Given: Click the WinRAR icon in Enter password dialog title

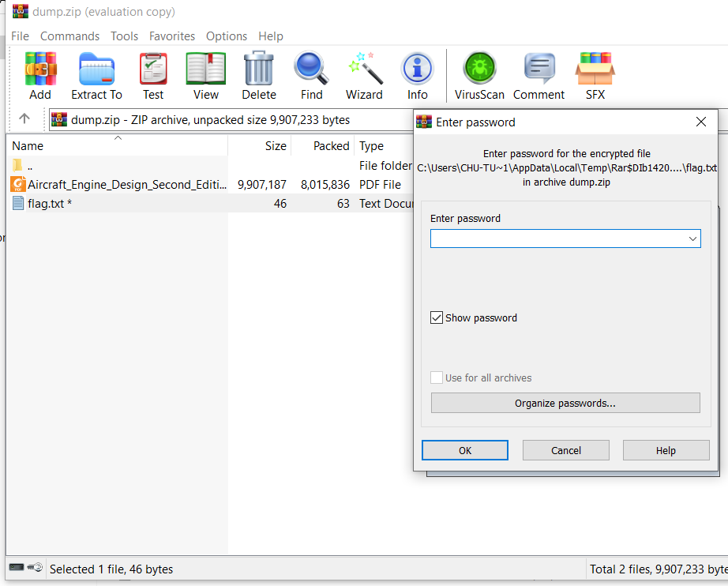Looking at the screenshot, I should point(424,122).
